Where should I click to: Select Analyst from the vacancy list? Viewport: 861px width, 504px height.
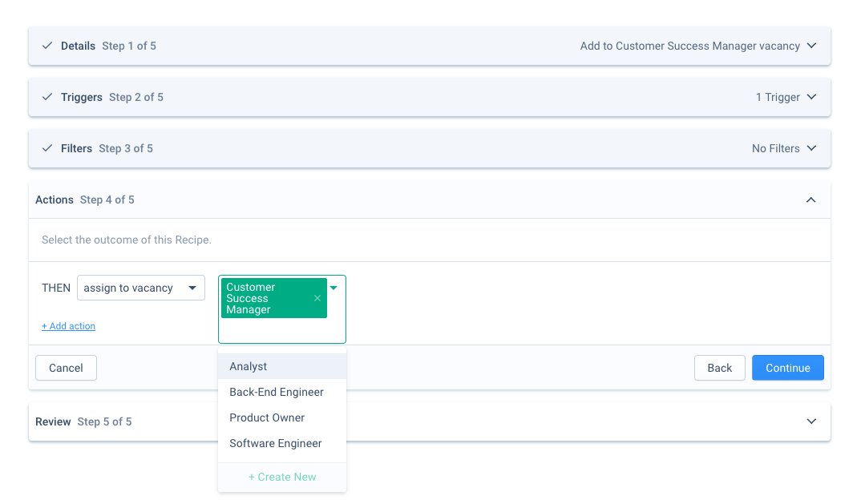(x=282, y=366)
